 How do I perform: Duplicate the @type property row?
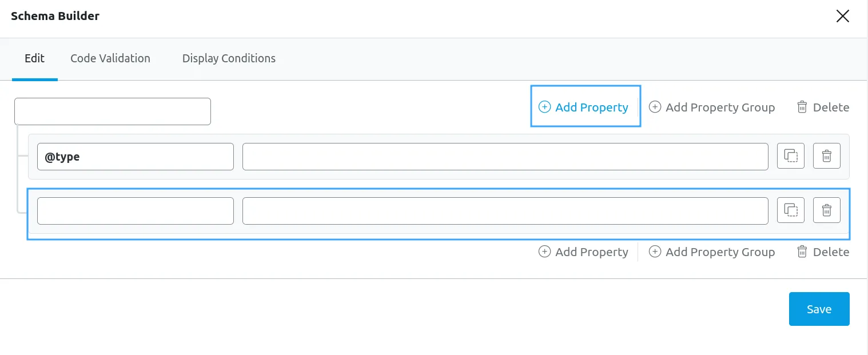[791, 156]
